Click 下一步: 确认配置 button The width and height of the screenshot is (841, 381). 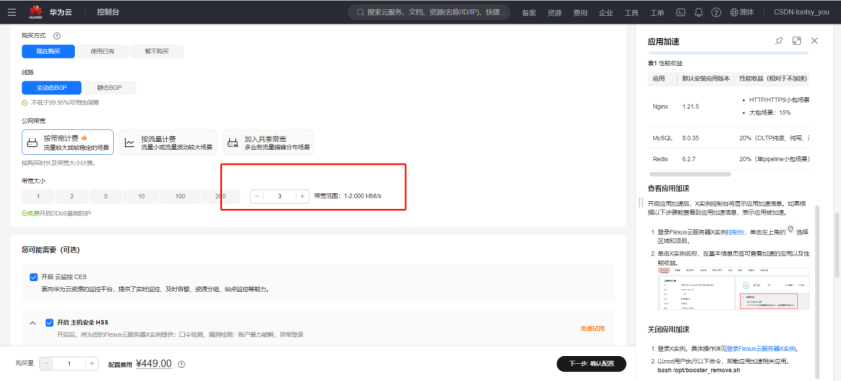pyautogui.click(x=591, y=364)
